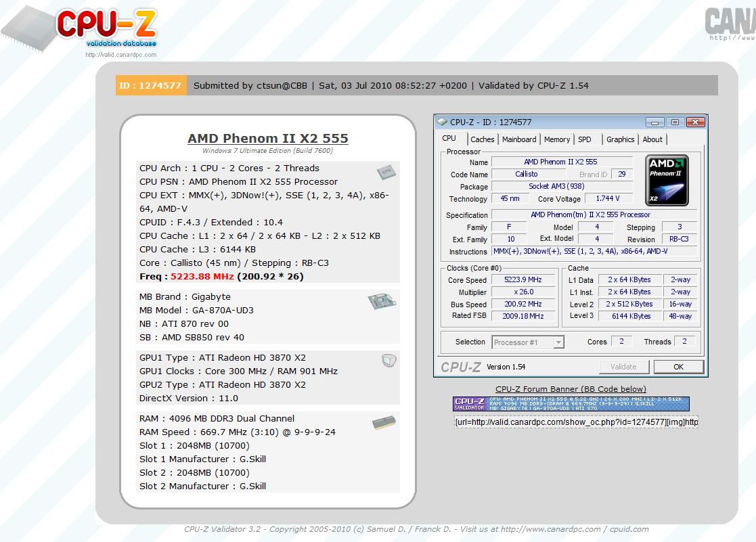Open the Processor #1 selection dropdown
The image size is (756, 542).
[x=528, y=342]
